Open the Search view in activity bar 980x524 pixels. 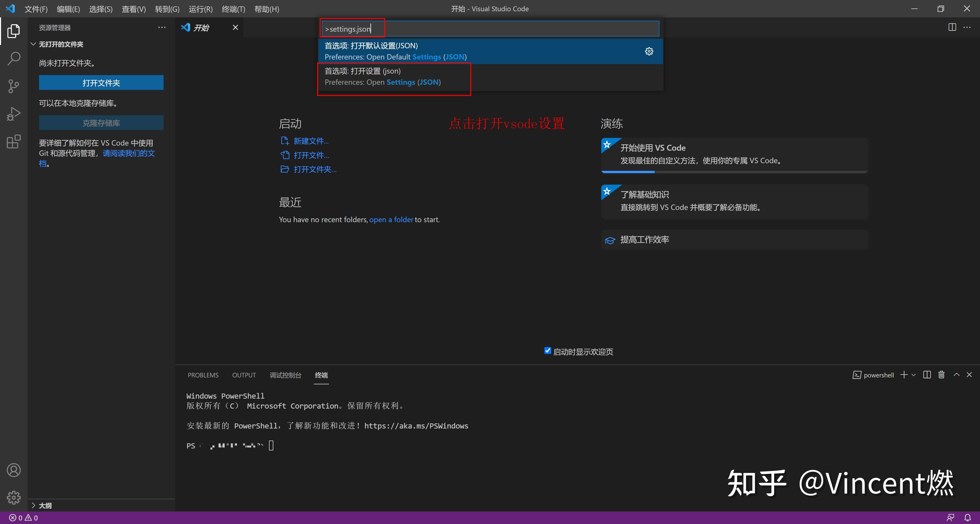tap(14, 58)
